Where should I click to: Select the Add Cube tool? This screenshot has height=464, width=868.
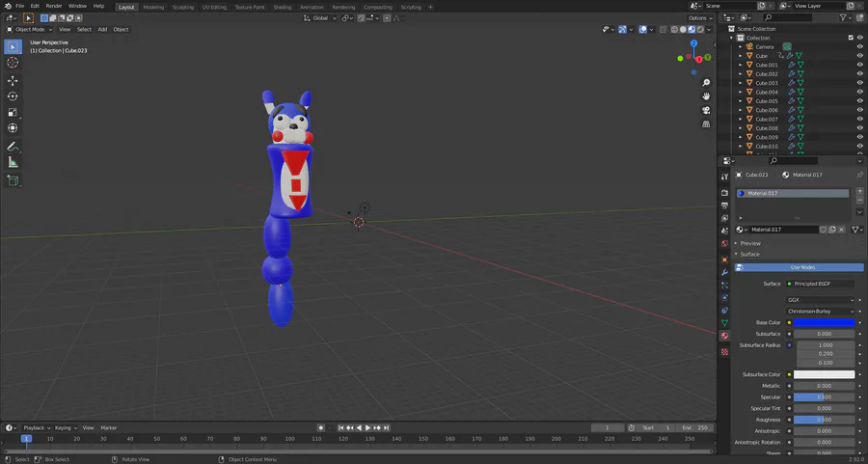[13, 180]
